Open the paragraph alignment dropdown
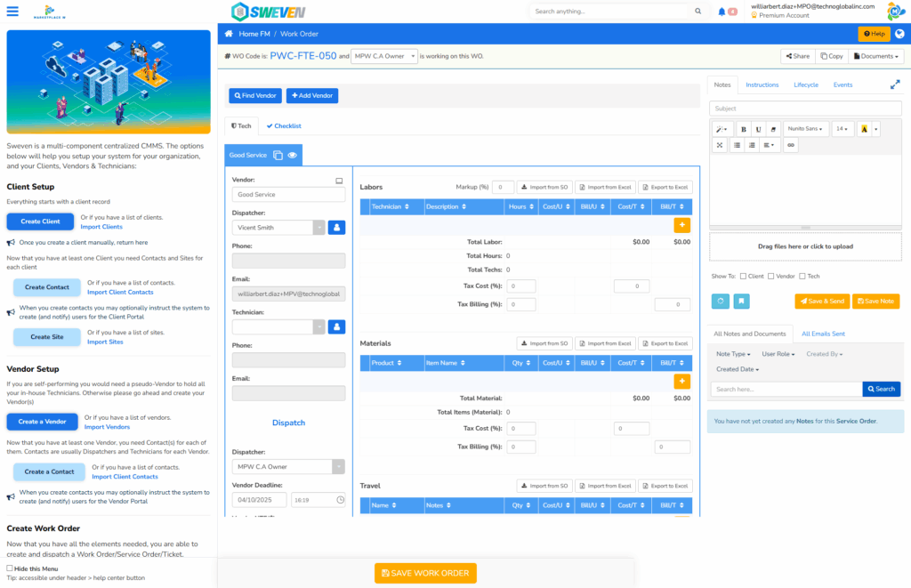The width and height of the screenshot is (911, 588). [769, 145]
